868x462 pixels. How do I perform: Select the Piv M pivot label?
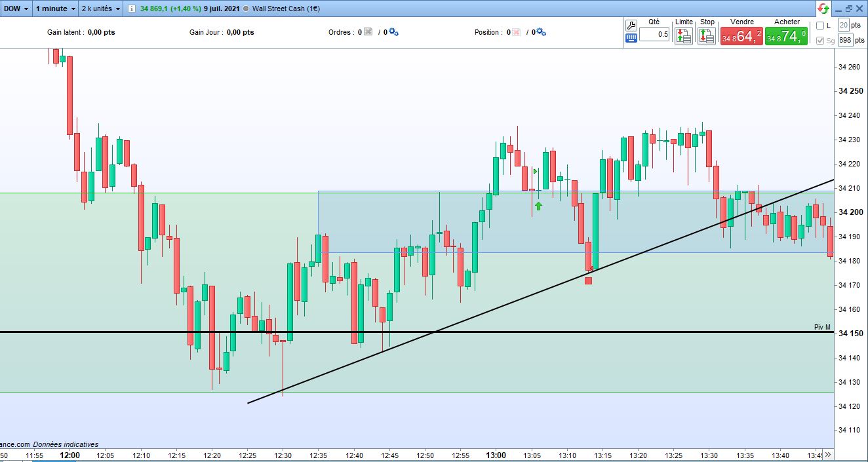pyautogui.click(x=822, y=327)
